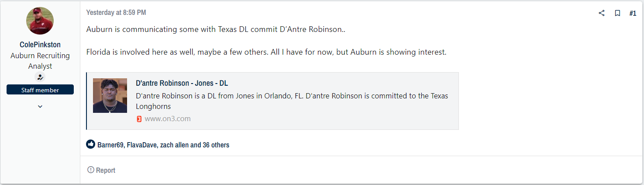Click the On3 favicon in link preview

[x=139, y=119]
